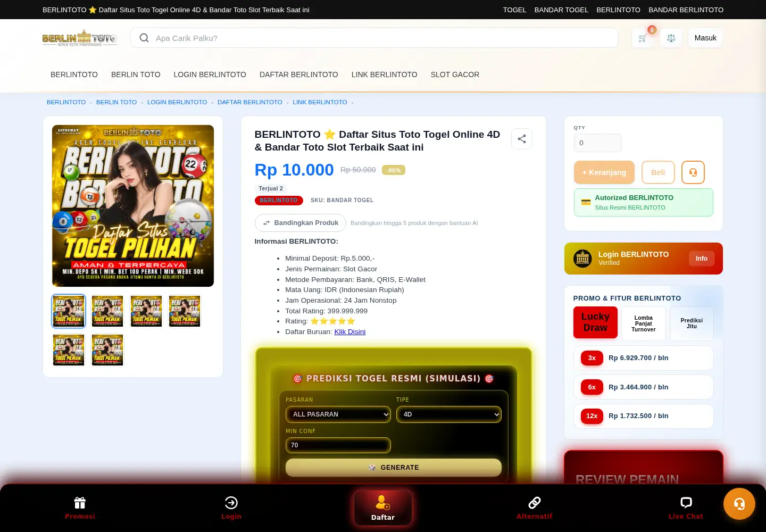The image size is (766, 532).
Task: Click the round BERLINTOTO badge in Login banner
Action: 582,259
